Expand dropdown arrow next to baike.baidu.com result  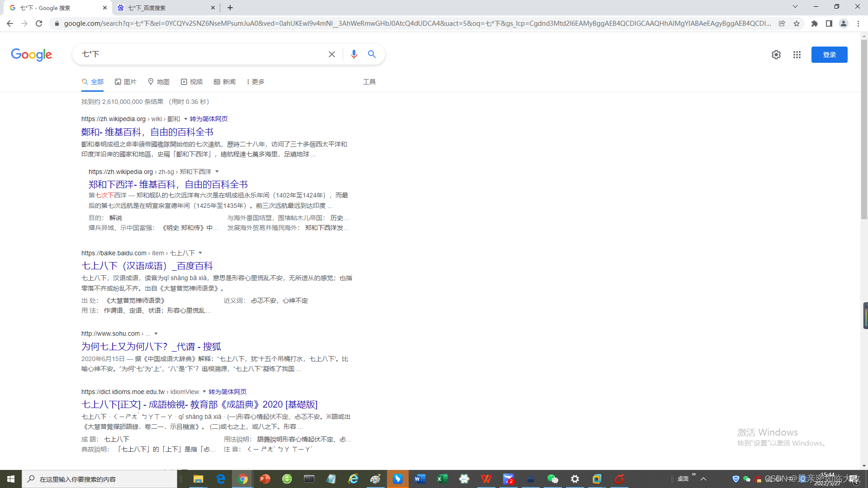click(x=200, y=253)
